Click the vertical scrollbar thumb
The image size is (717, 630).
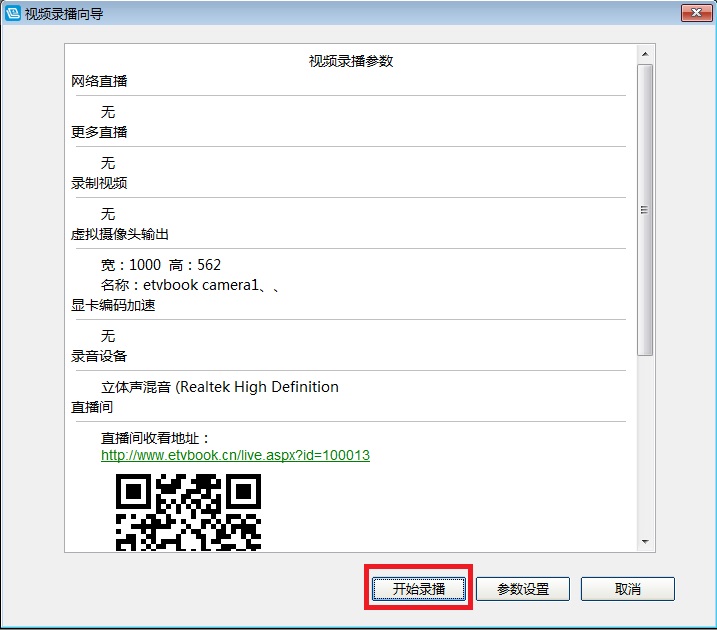pos(645,210)
